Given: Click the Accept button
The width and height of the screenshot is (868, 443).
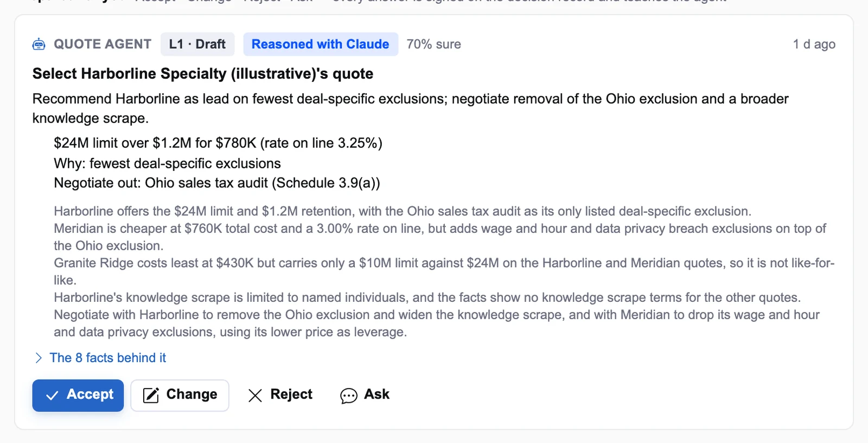Looking at the screenshot, I should (x=78, y=395).
